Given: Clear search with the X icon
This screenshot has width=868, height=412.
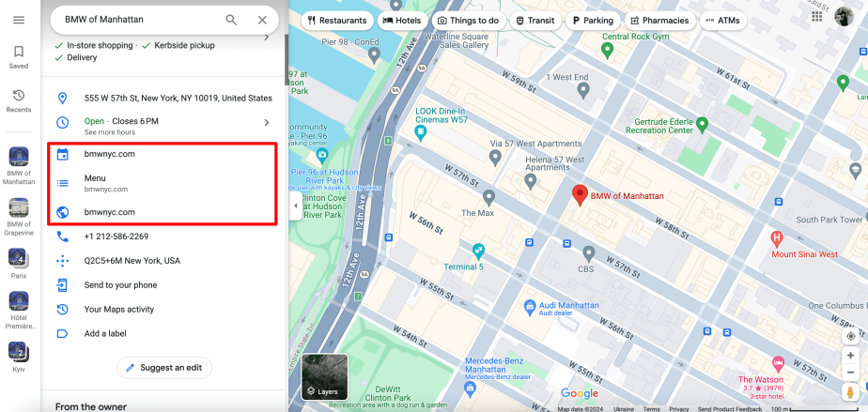Looking at the screenshot, I should coord(262,20).
